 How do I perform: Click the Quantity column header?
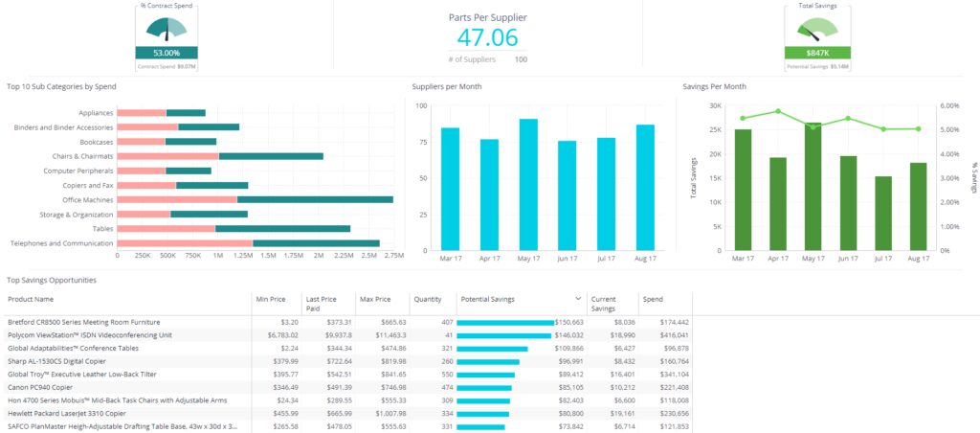click(427, 299)
